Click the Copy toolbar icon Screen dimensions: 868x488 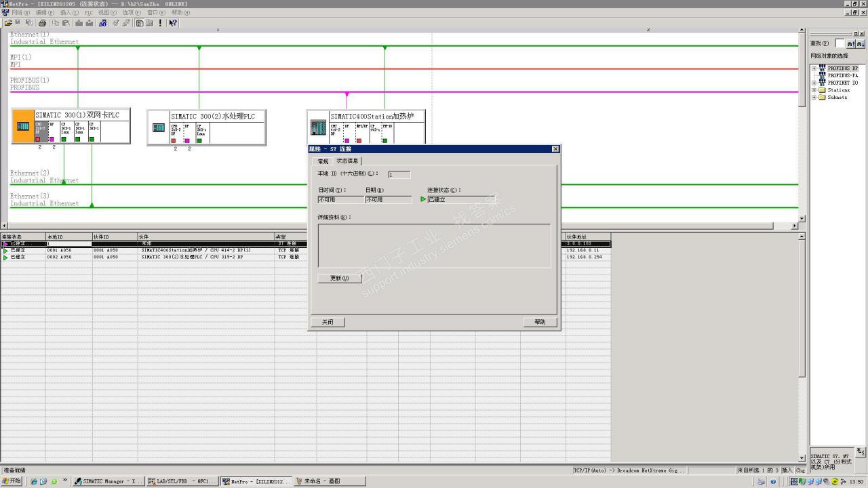pos(56,22)
